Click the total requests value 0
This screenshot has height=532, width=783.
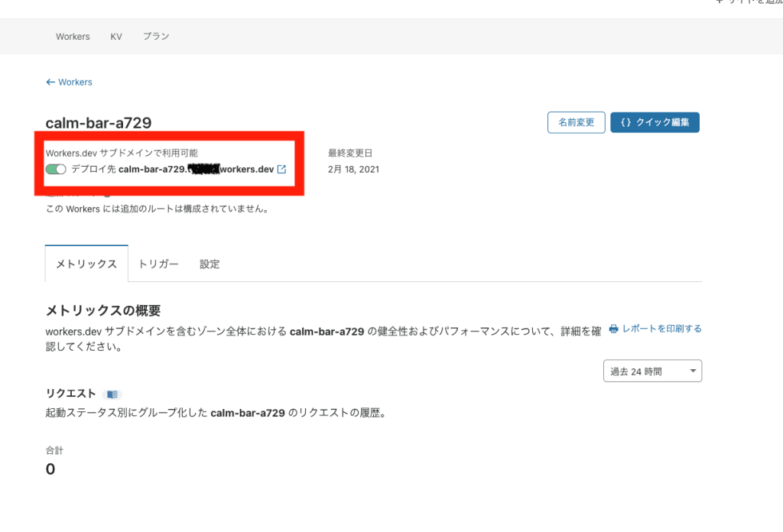(x=50, y=469)
